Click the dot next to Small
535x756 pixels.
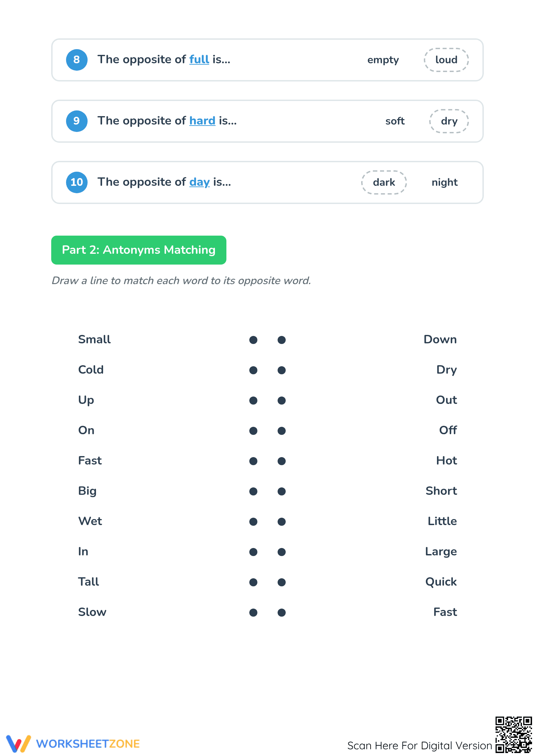253,340
